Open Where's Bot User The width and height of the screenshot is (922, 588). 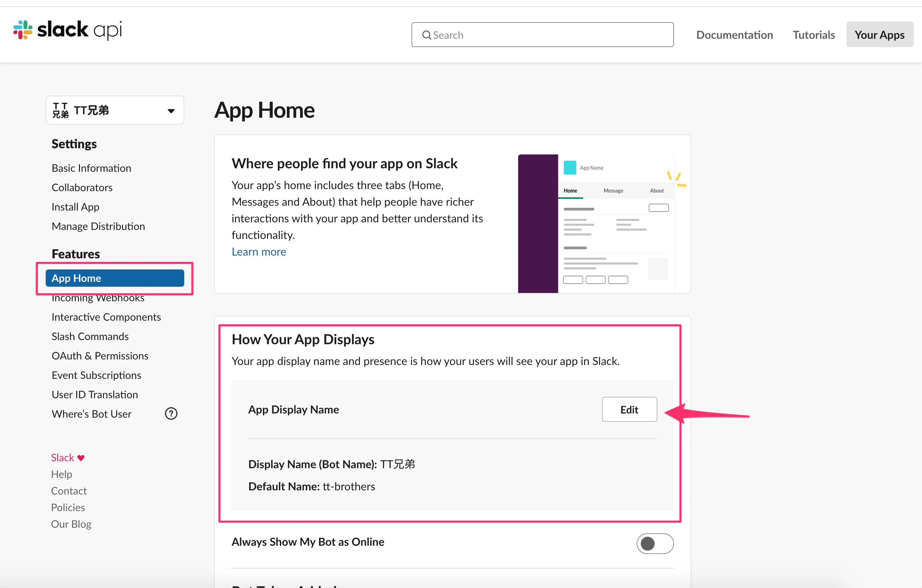coord(91,414)
